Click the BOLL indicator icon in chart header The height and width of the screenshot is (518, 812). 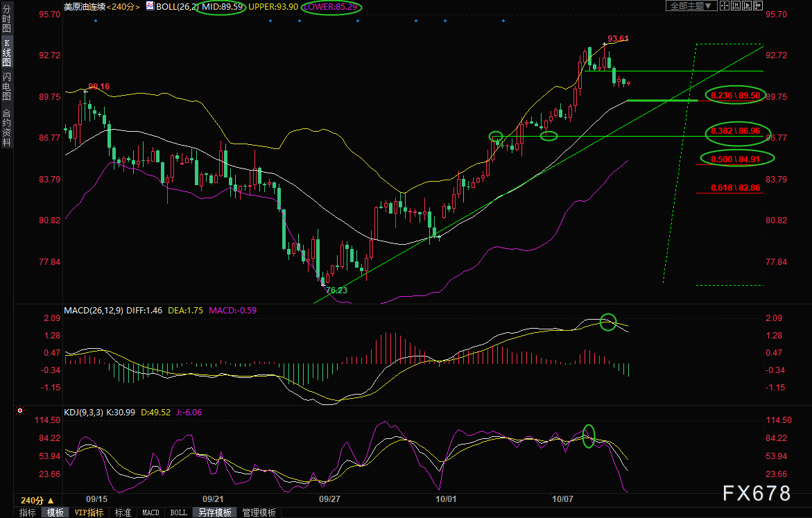[x=150, y=6]
